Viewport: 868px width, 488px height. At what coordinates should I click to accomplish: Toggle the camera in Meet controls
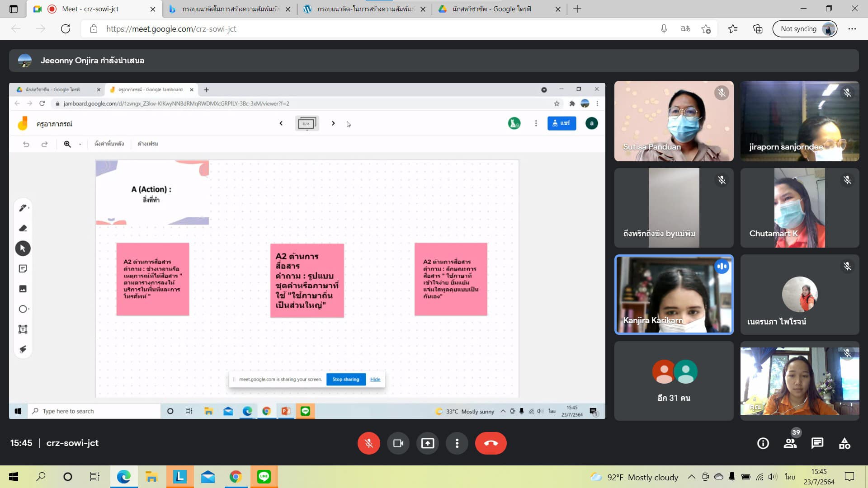398,443
